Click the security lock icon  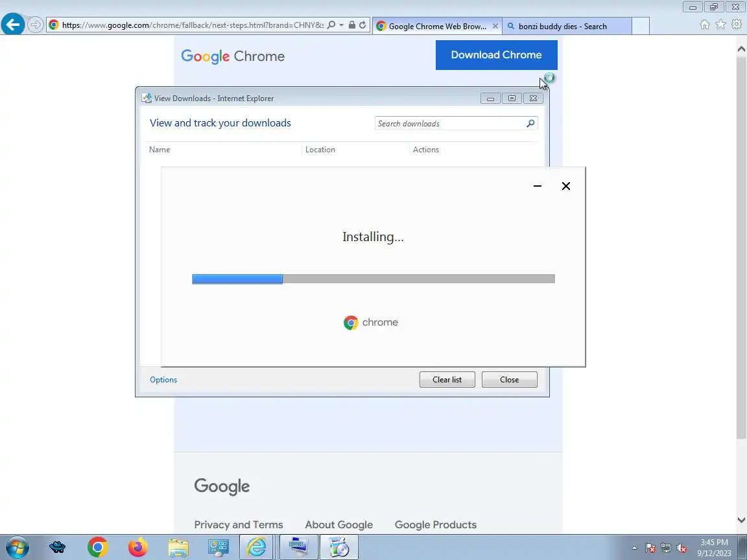351,25
